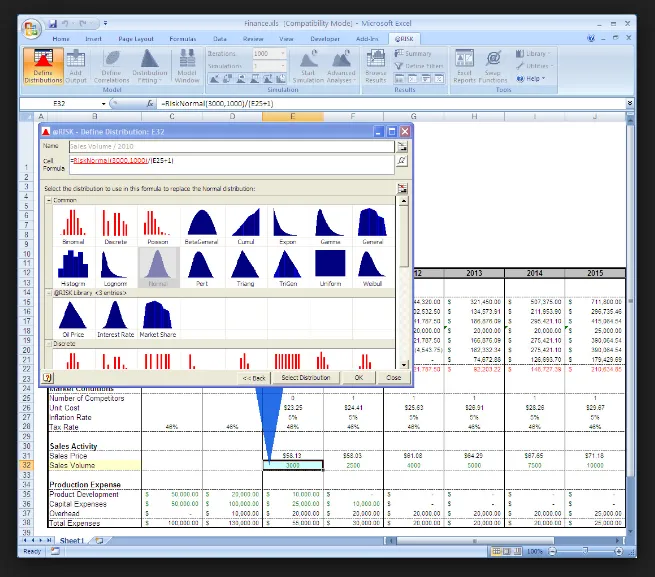
Task: Choose the Weibull distribution icon
Action: click(373, 268)
